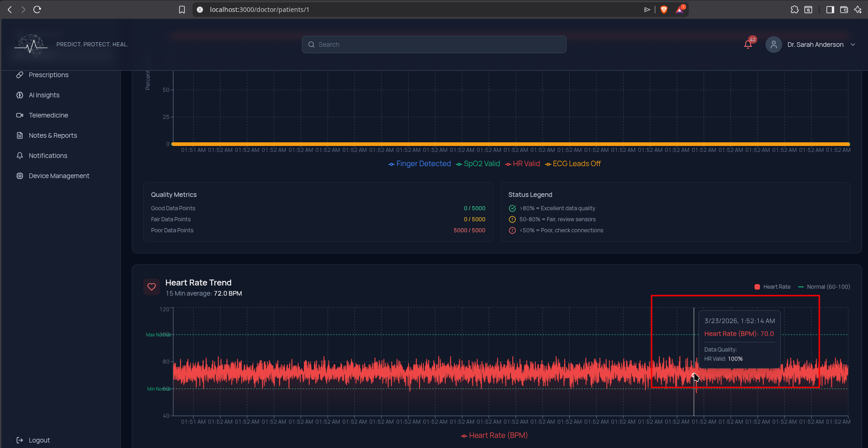Toggle the browser sidebar panel
The height and width of the screenshot is (448, 868).
830,10
